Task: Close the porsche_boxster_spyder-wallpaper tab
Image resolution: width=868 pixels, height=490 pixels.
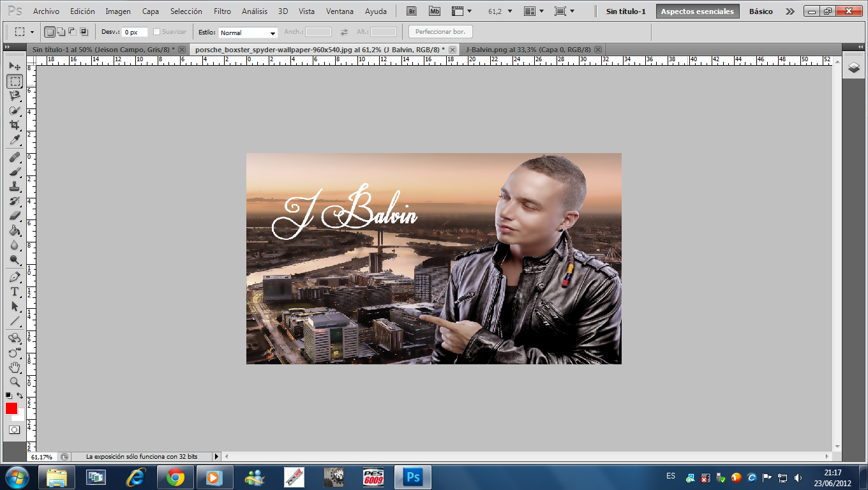Action: [x=453, y=50]
